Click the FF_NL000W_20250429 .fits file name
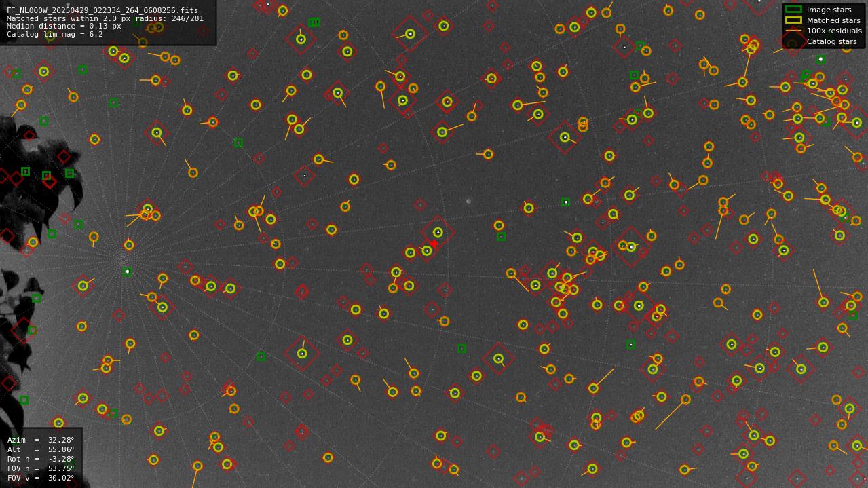The image size is (868, 488). pyautogui.click(x=102, y=11)
